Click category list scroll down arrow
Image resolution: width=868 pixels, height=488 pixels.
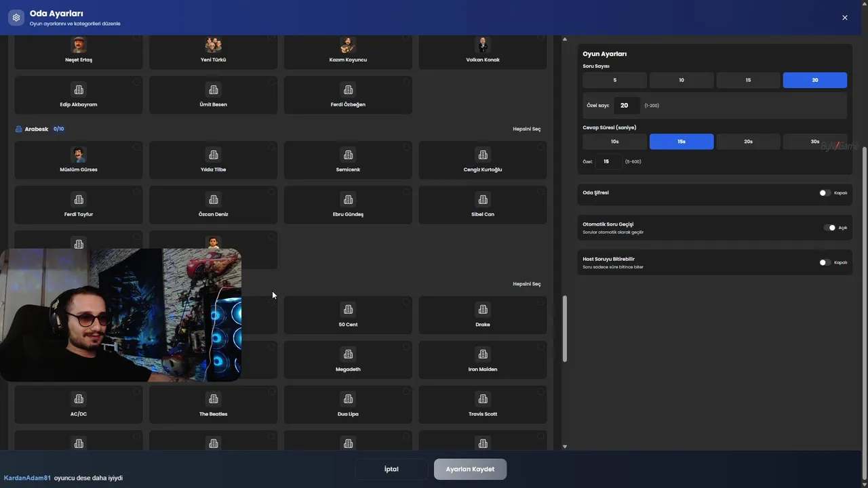tap(564, 447)
